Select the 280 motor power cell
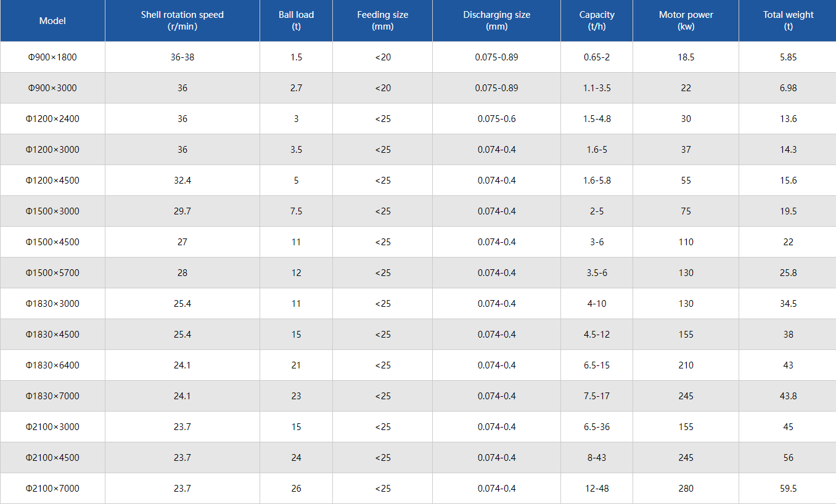Viewport: 836px width, 504px height. coord(686,489)
